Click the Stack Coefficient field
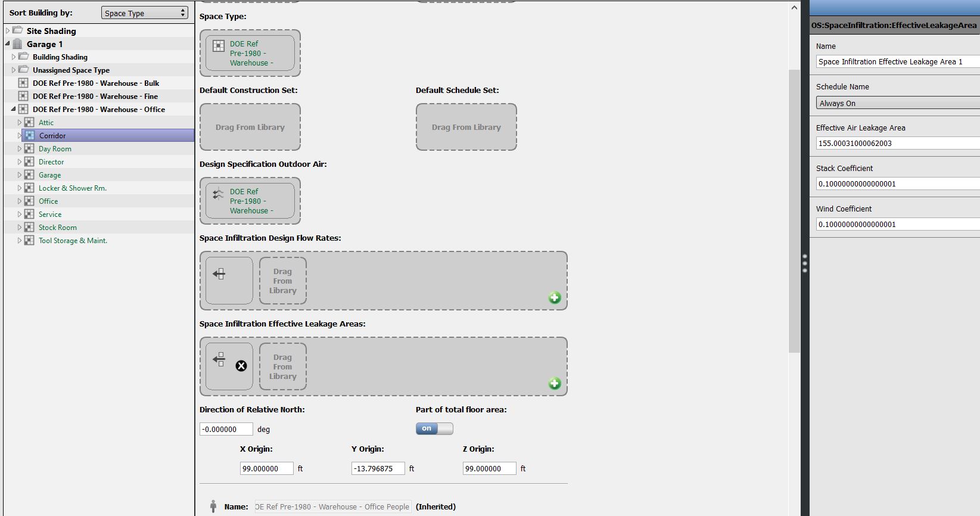Screen dimensions: 980x516 pos(898,184)
